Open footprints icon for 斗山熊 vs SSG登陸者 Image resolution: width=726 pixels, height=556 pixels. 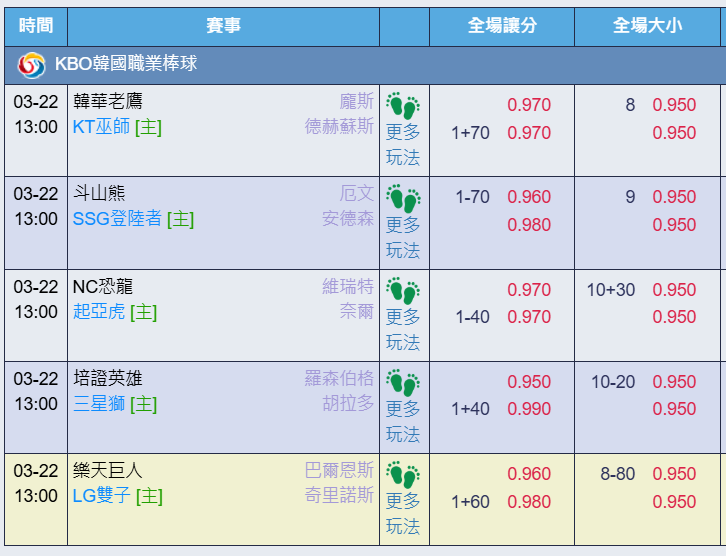point(403,198)
